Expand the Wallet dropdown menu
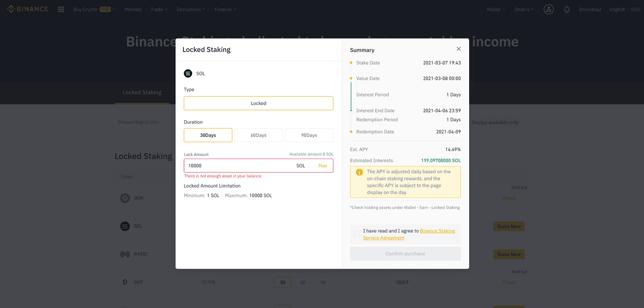This screenshot has width=644, height=308. click(496, 9)
